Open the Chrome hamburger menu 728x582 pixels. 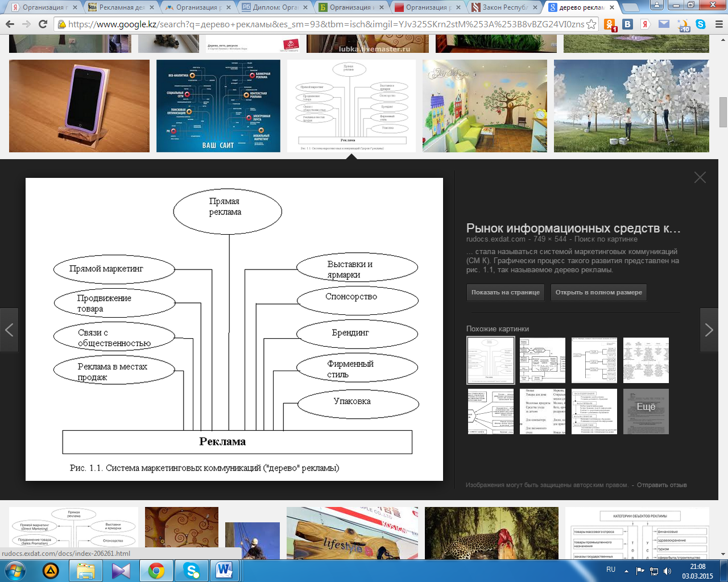(x=718, y=24)
